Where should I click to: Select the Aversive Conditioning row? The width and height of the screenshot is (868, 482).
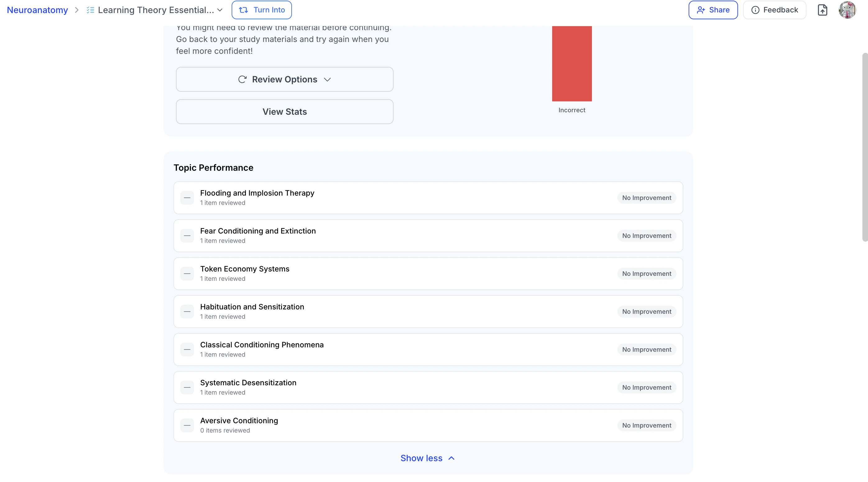(428, 425)
